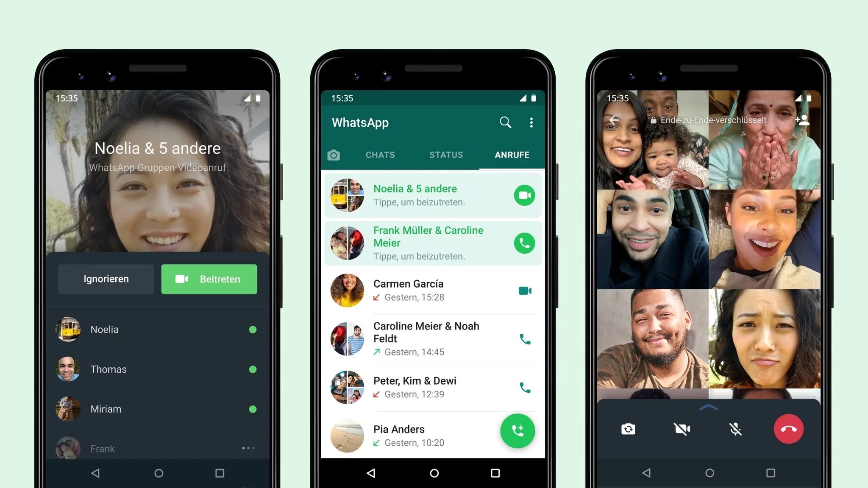This screenshot has height=488, width=868.
Task: Click Beitreten button to join group call
Action: click(209, 279)
